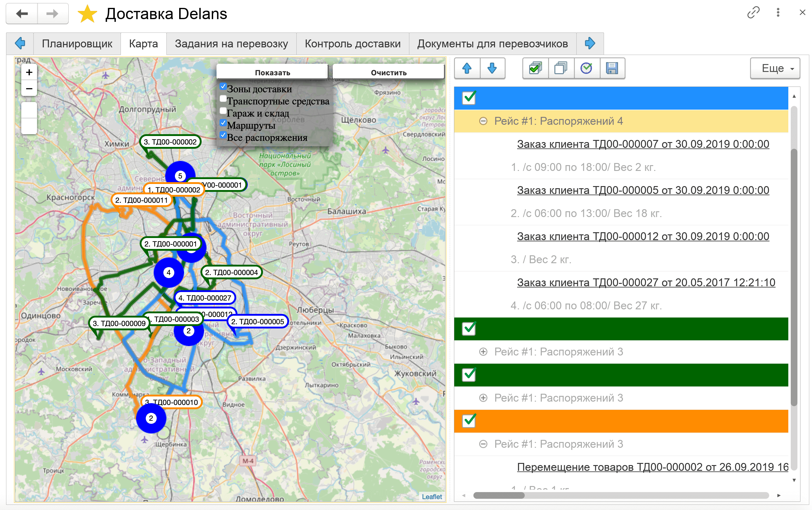The width and height of the screenshot is (812, 510).
Task: Uncheck Маршруты layer checkbox
Action: [223, 123]
